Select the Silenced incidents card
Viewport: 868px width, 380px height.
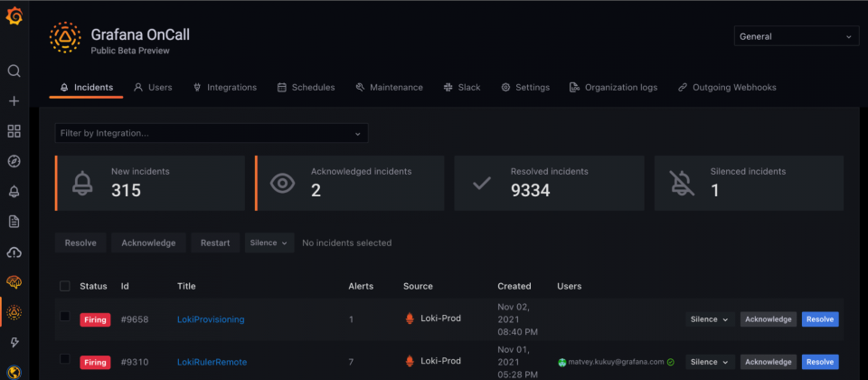tap(749, 184)
